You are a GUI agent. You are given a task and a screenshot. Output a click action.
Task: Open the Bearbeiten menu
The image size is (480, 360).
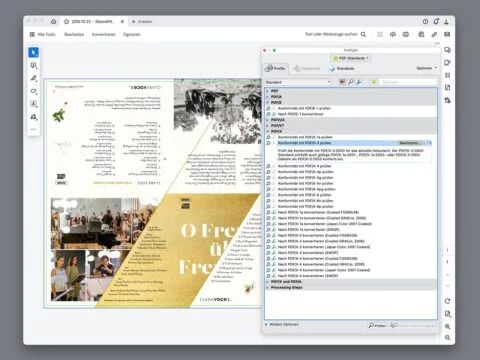coord(74,34)
